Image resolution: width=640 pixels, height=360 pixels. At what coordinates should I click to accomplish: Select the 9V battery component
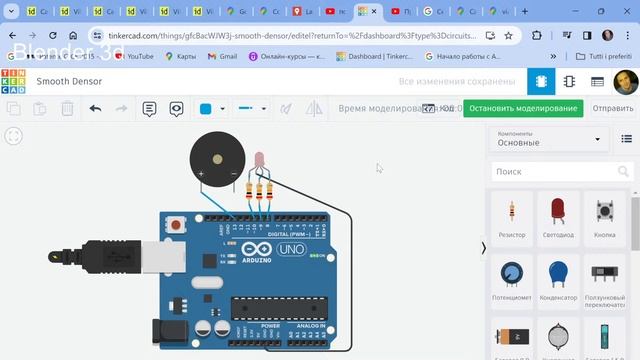pyautogui.click(x=512, y=339)
